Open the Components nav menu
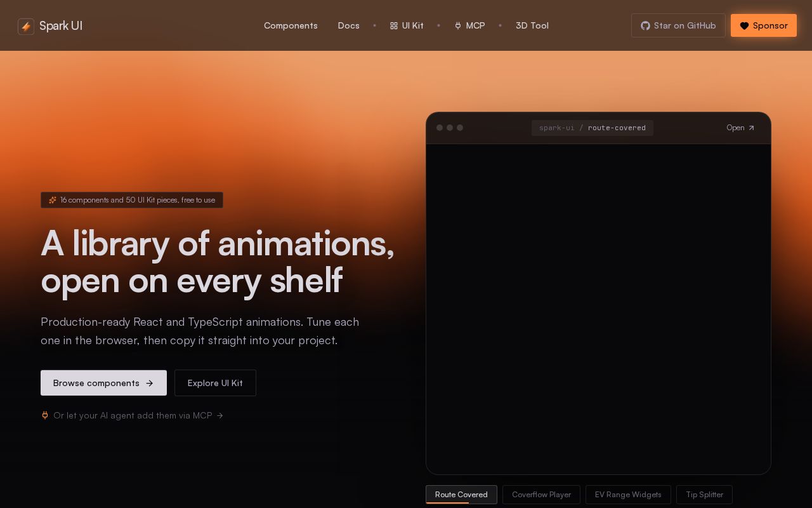Screen dimensions: 812x508 click(291, 25)
